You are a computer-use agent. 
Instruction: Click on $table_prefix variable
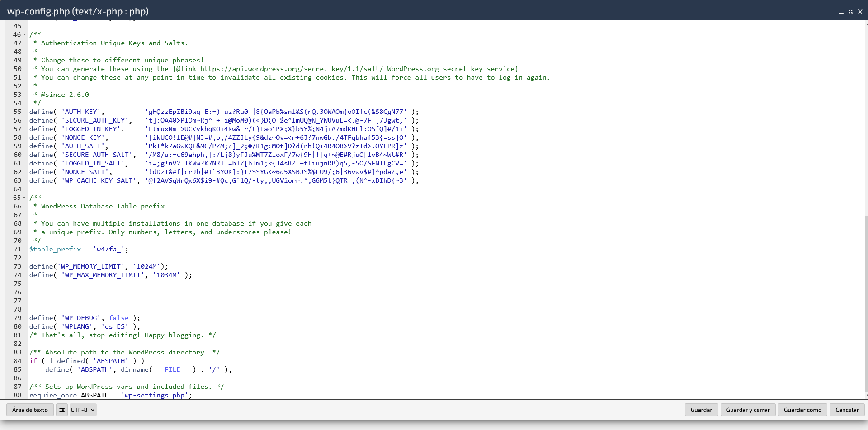tap(55, 250)
